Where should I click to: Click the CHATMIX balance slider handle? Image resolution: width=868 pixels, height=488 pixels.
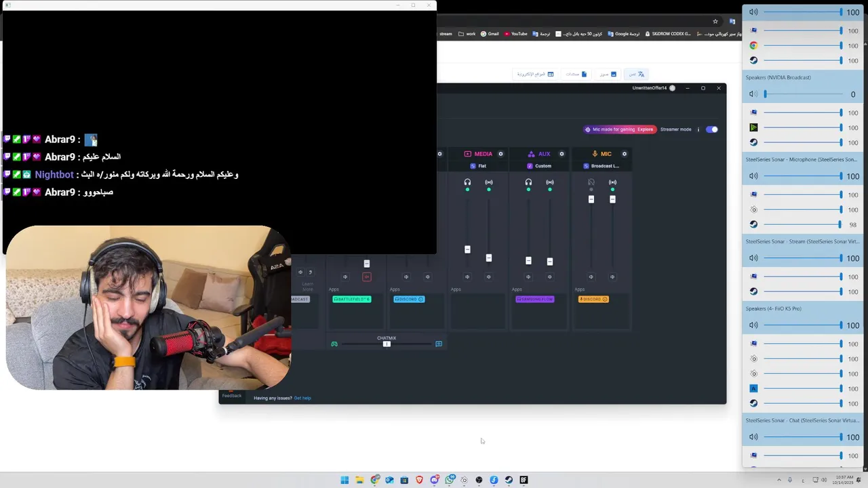point(387,344)
